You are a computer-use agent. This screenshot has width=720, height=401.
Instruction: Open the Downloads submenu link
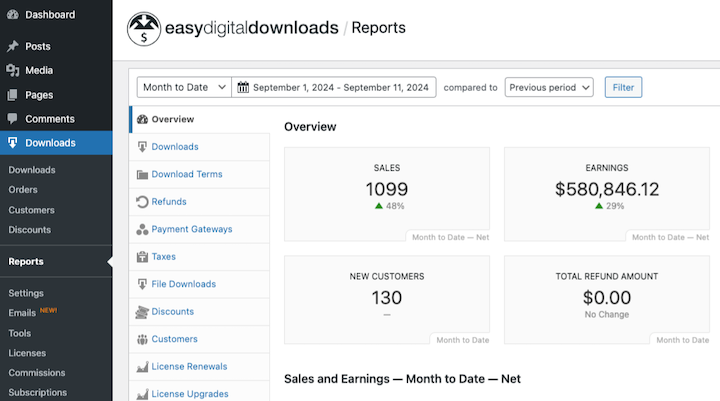[x=32, y=170]
